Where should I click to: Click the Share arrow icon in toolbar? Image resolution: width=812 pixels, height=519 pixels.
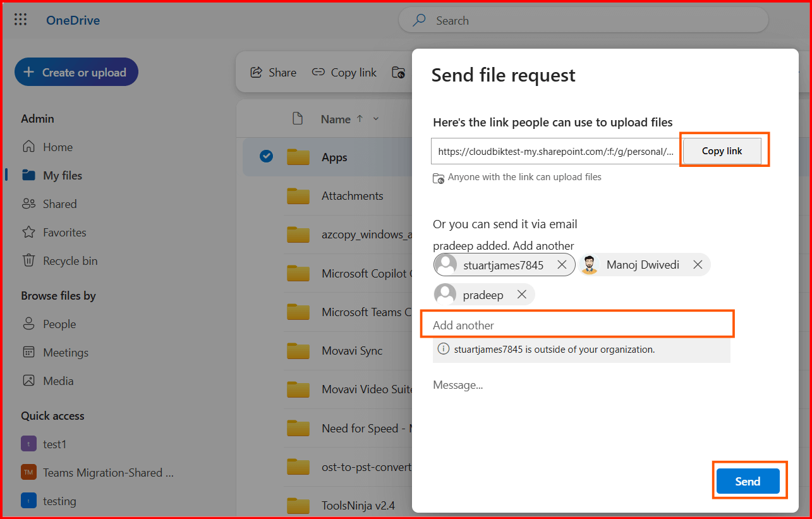(256, 73)
